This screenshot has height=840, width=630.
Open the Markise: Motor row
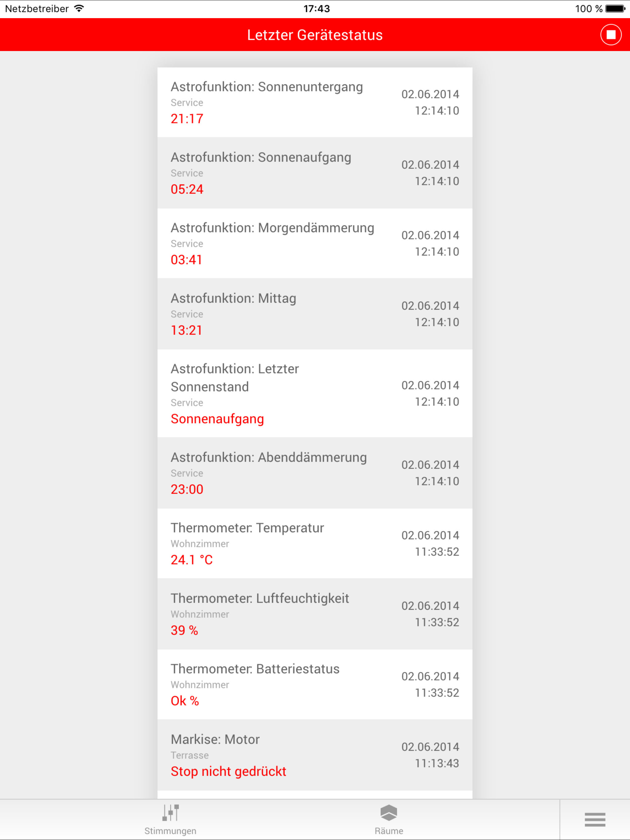(x=315, y=755)
